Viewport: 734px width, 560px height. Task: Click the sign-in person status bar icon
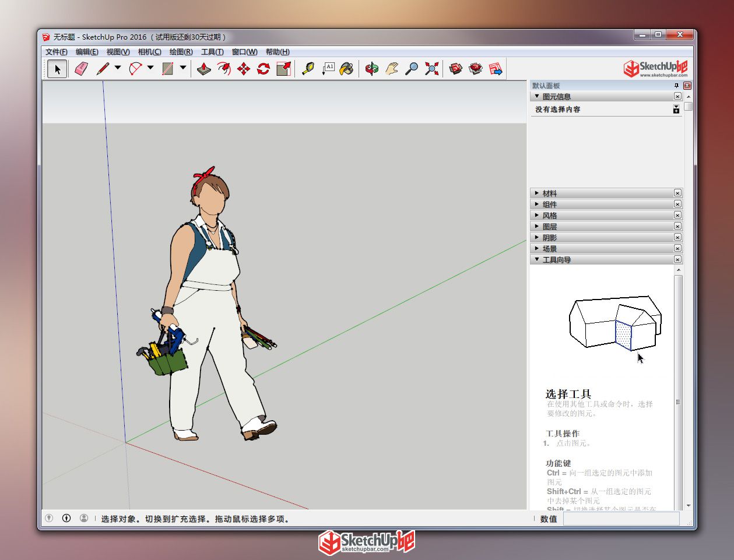pyautogui.click(x=84, y=518)
